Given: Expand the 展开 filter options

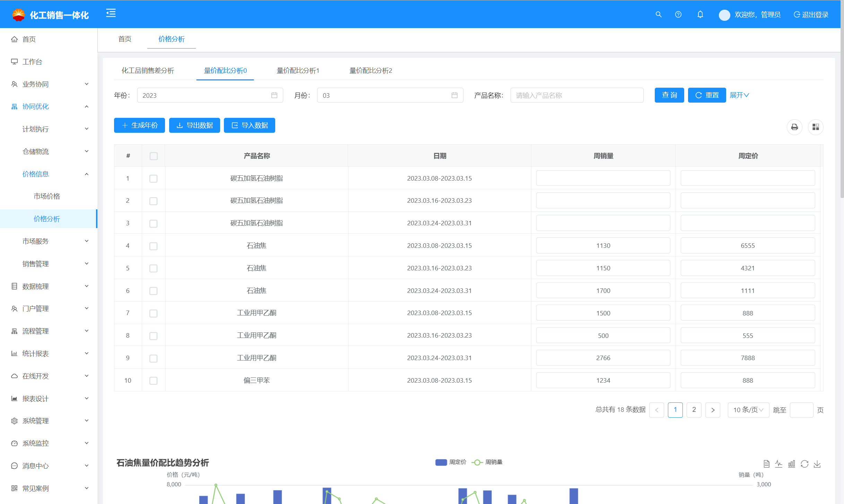Looking at the screenshot, I should tap(739, 95).
